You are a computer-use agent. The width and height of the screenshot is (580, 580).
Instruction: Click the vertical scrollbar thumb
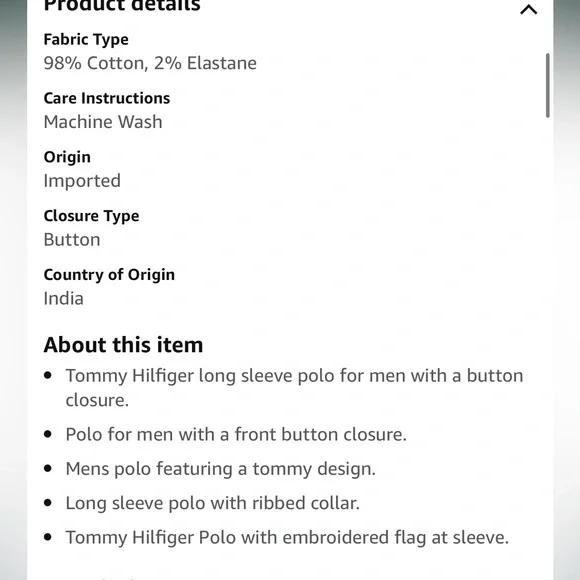(547, 85)
